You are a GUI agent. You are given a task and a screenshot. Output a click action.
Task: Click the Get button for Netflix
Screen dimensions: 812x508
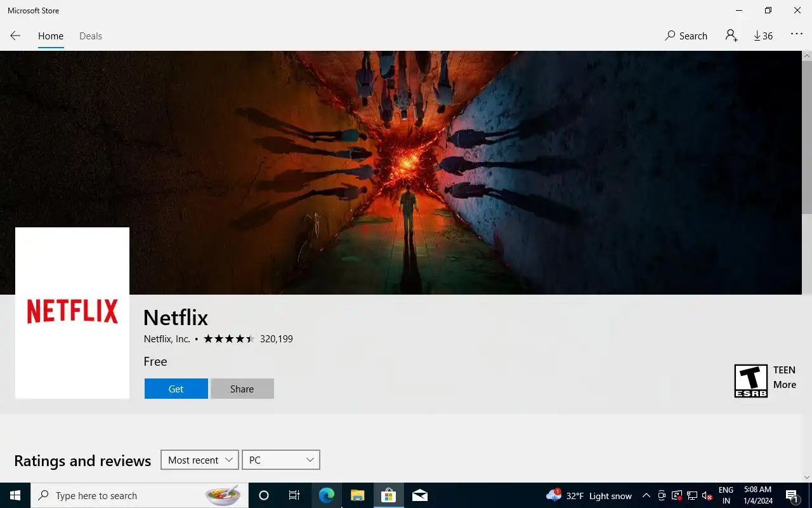(x=176, y=389)
